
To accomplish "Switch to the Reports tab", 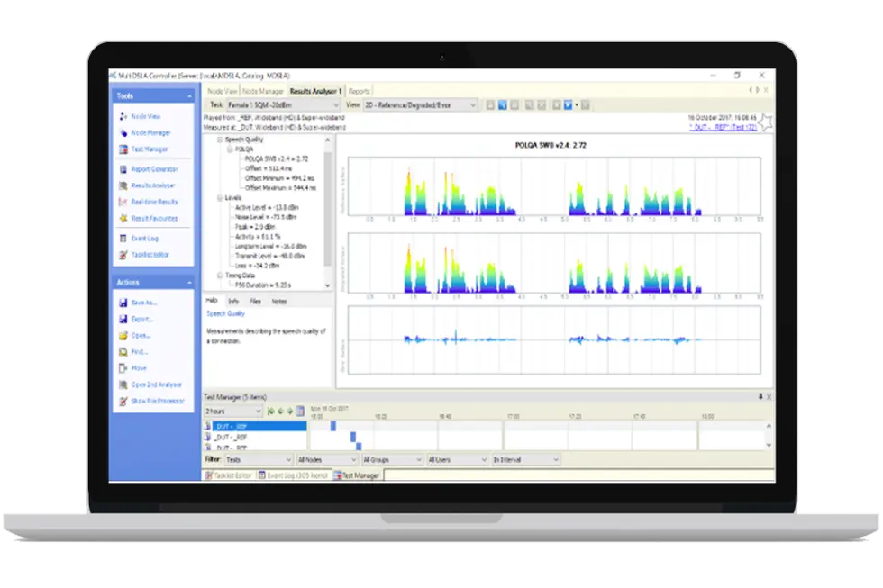I will (359, 91).
